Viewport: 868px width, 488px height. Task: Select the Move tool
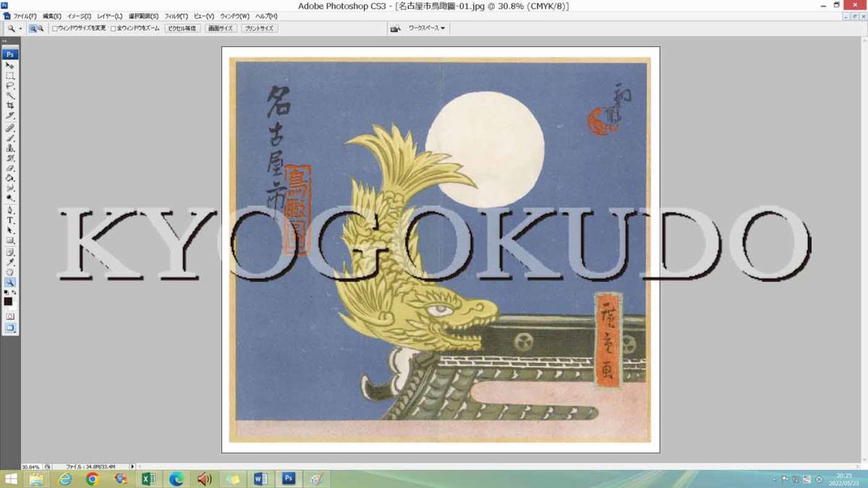10,66
